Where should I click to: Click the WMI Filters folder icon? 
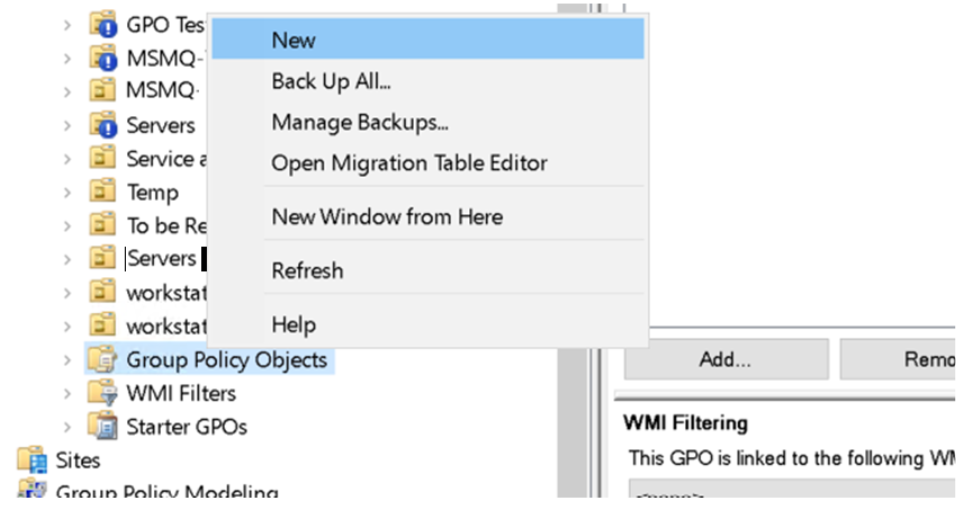click(102, 393)
